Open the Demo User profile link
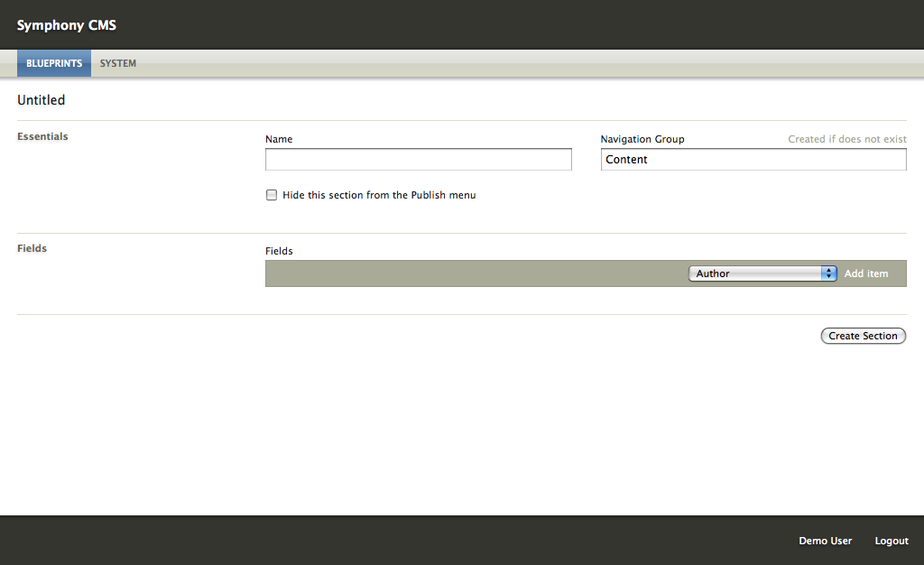The height and width of the screenshot is (565, 924). coord(825,541)
